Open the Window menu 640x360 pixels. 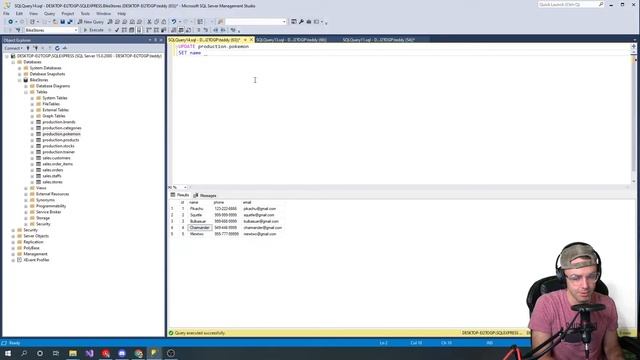click(x=103, y=13)
